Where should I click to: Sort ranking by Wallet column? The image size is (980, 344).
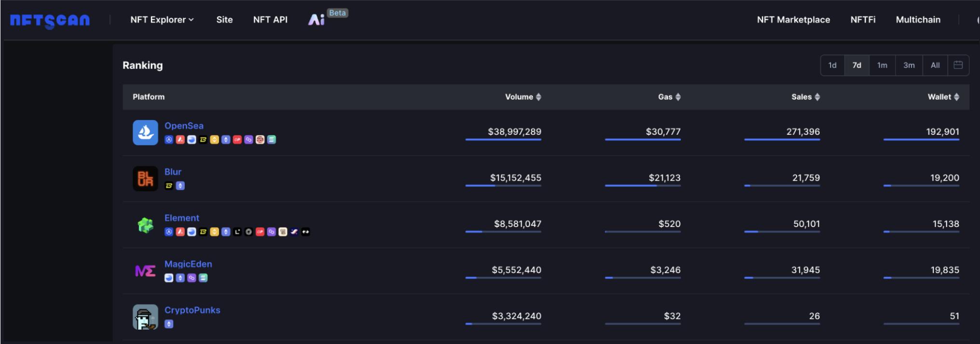point(943,97)
